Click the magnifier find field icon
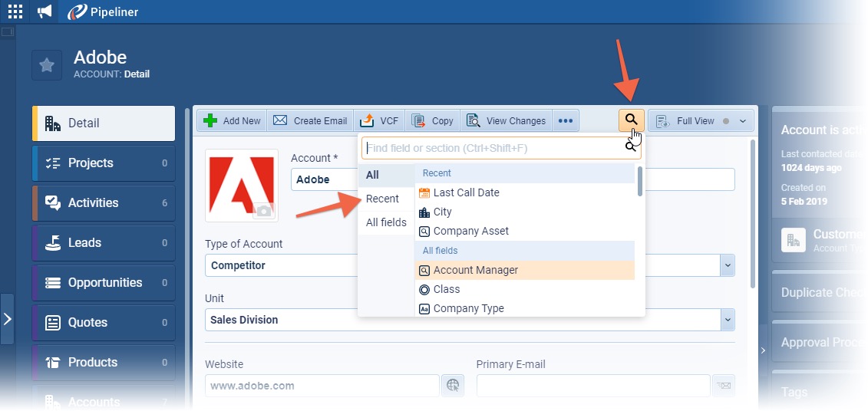 tap(631, 120)
